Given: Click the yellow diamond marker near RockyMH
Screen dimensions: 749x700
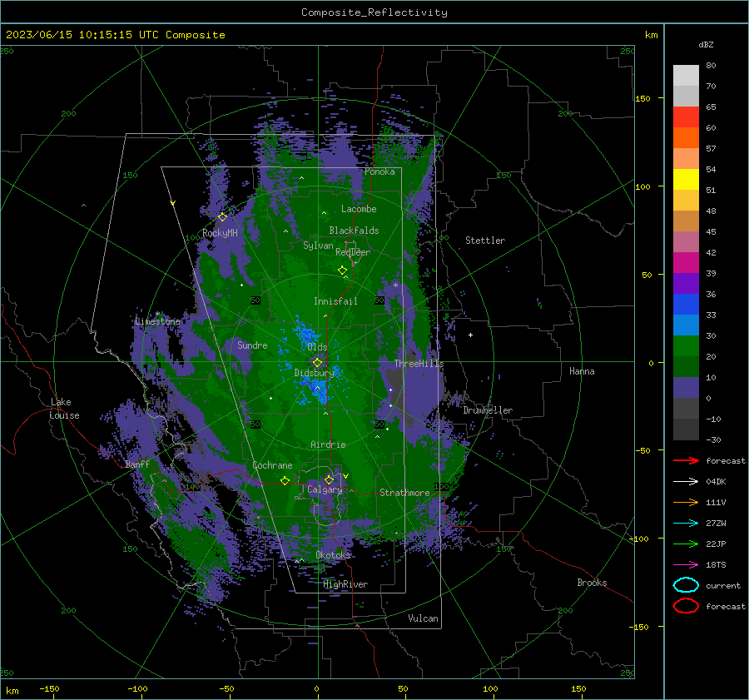Looking at the screenshot, I should tap(222, 217).
